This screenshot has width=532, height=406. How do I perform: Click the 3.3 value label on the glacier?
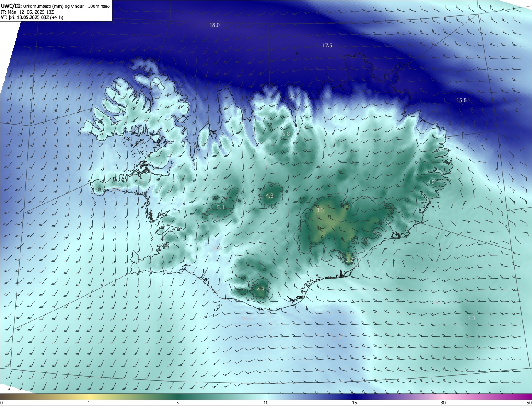[x=320, y=211]
